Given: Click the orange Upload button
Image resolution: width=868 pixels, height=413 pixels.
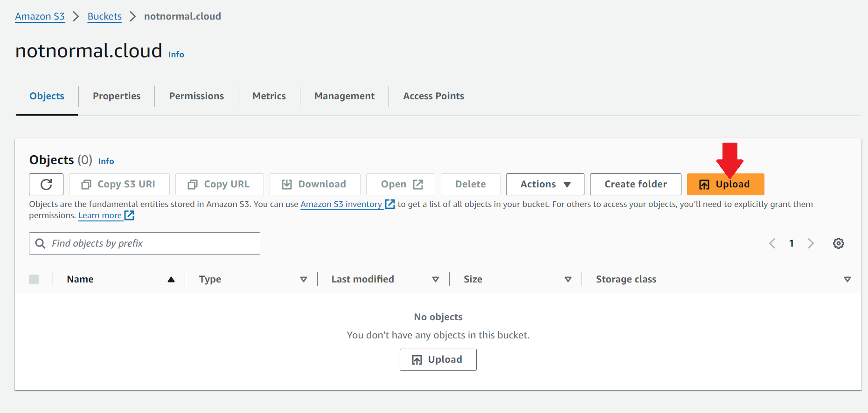Looking at the screenshot, I should pyautogui.click(x=725, y=185).
